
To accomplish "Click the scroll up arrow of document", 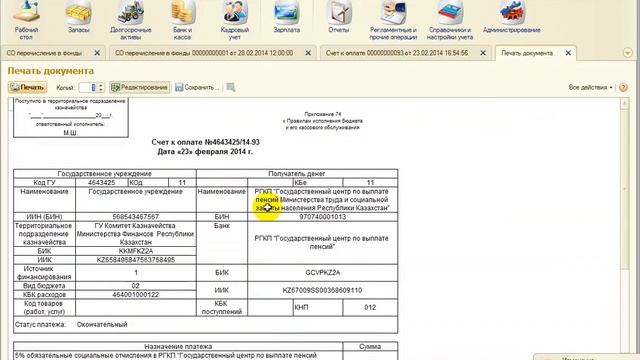I will coord(624,104).
